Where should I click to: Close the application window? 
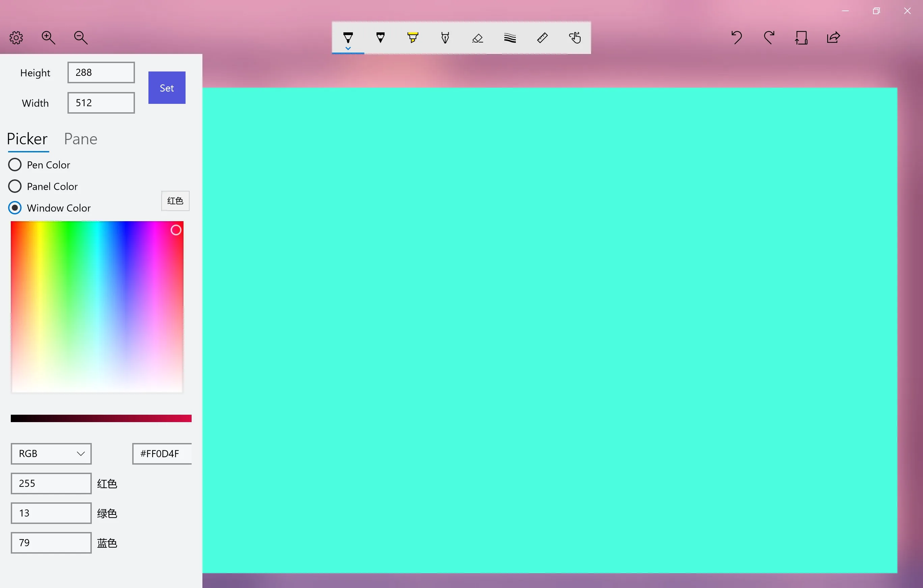click(907, 11)
